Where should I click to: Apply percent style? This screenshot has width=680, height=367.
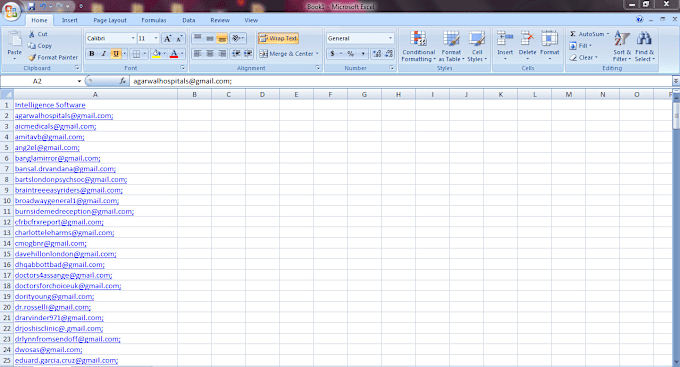[350, 54]
